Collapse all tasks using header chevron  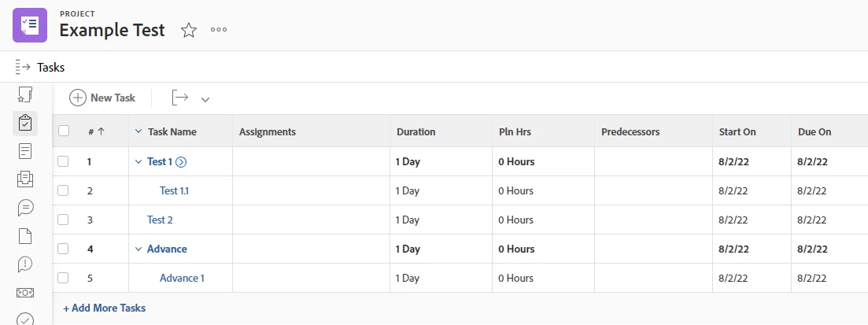[x=139, y=131]
